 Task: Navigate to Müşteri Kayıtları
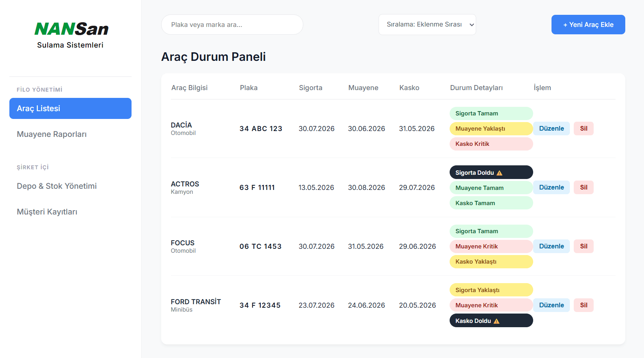70,212
